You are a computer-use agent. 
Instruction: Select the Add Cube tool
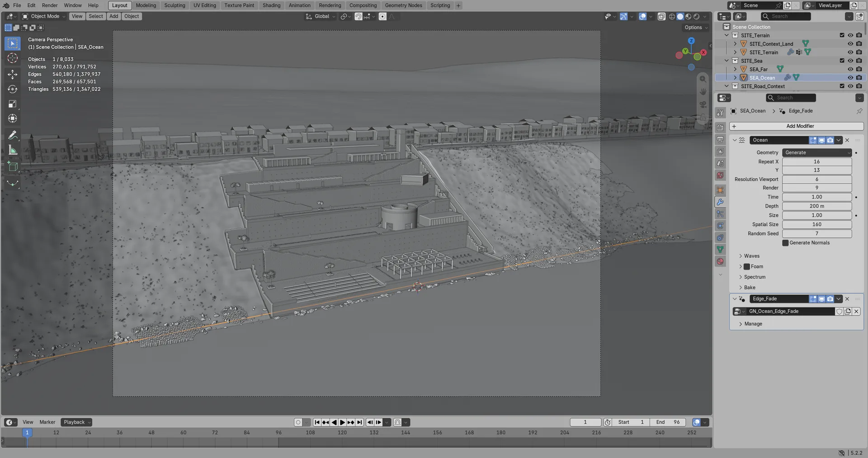(13, 166)
